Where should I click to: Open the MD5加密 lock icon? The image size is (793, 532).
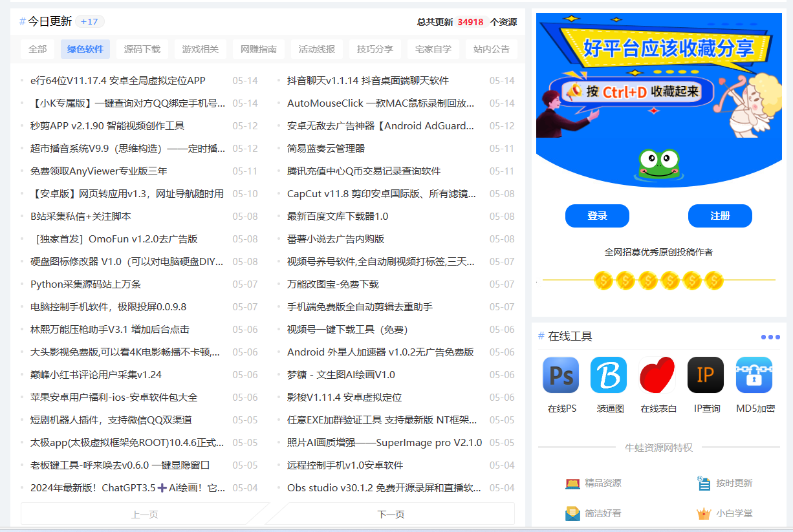(x=754, y=375)
